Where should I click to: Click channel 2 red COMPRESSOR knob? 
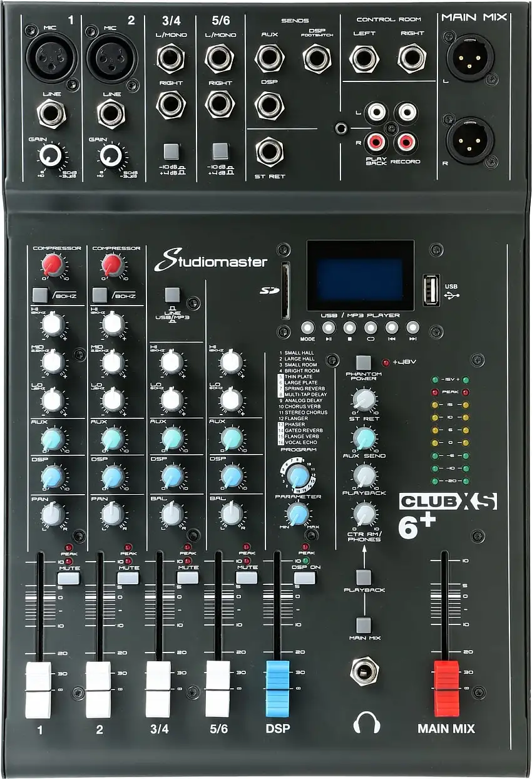113,265
